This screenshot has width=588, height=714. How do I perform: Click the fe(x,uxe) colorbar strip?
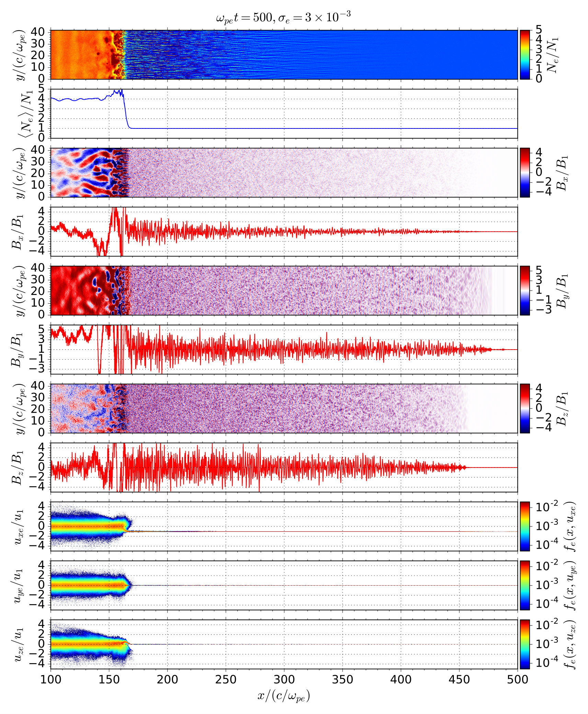(x=525, y=526)
